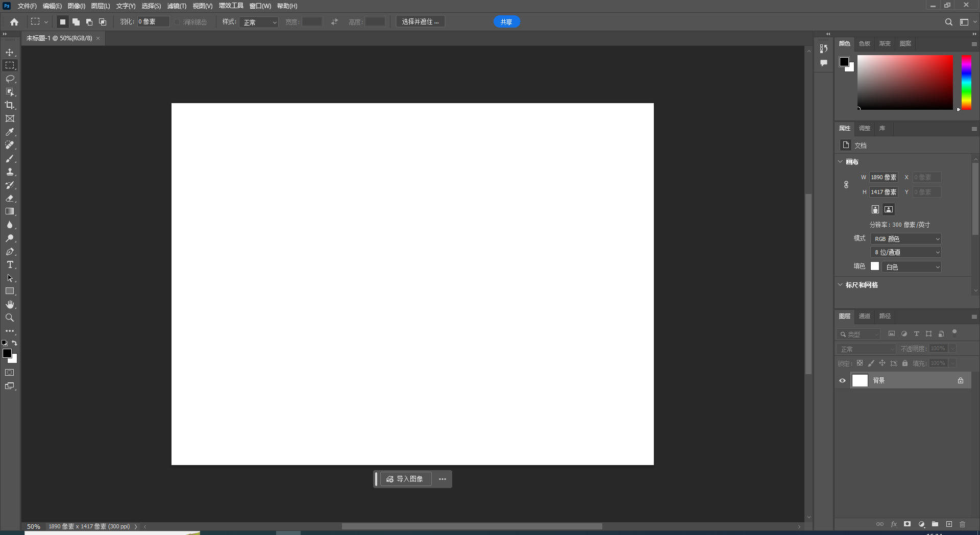Select the Horizontal Type tool
980x535 pixels.
pos(10,264)
